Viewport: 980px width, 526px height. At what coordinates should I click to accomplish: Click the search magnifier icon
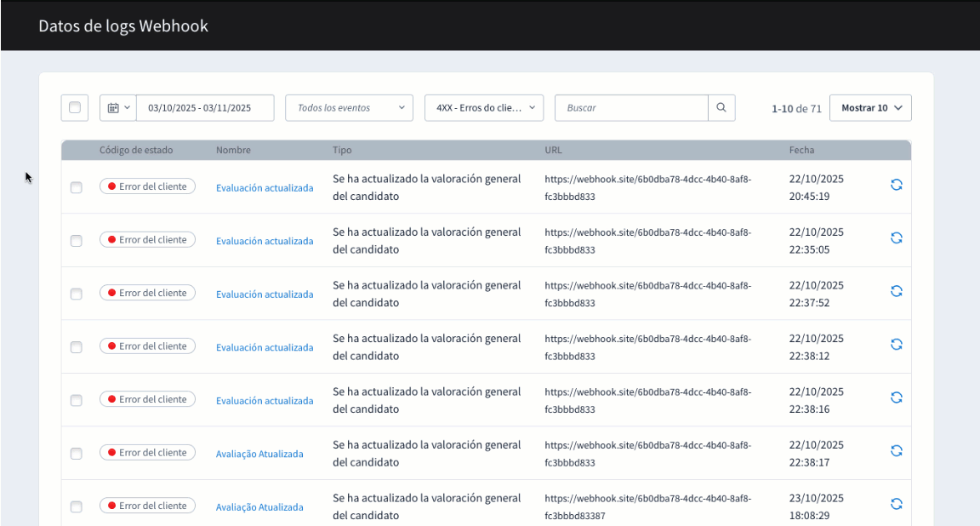(721, 107)
